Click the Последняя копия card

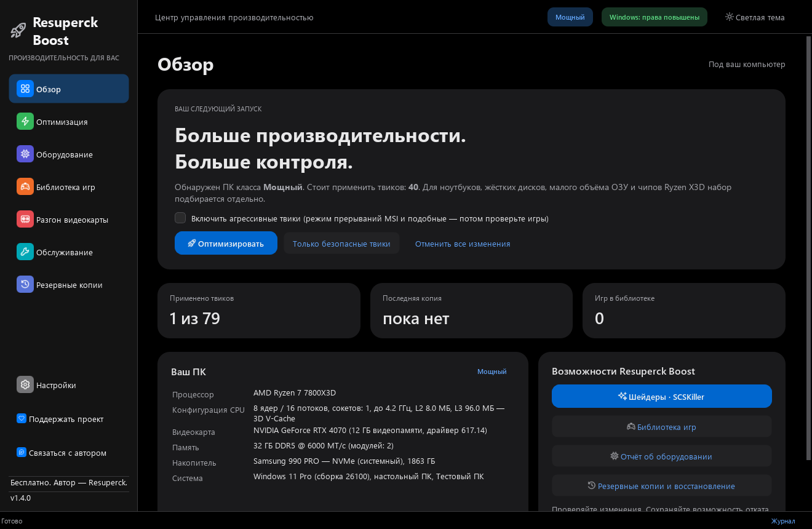coord(471,311)
